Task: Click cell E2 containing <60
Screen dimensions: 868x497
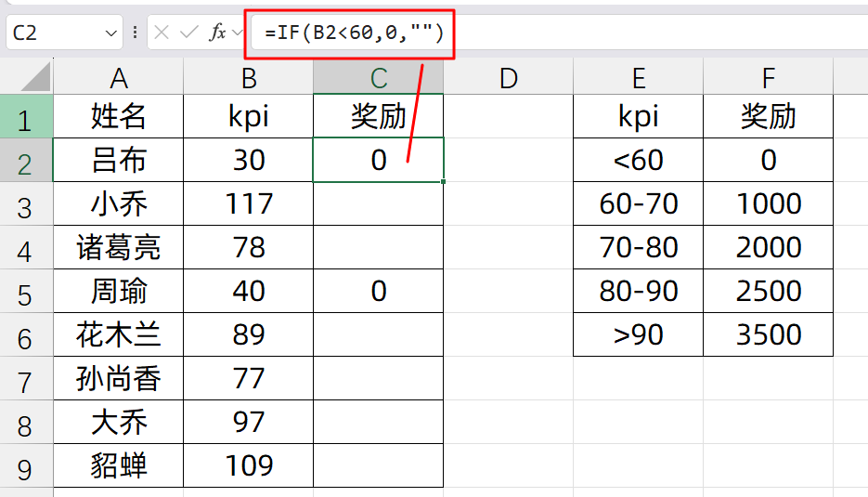Action: 639,160
